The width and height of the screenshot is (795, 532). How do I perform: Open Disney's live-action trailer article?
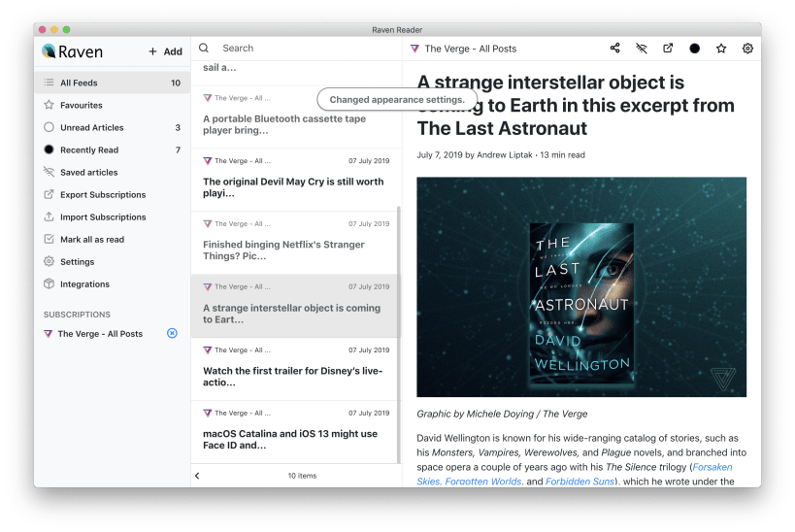[295, 369]
